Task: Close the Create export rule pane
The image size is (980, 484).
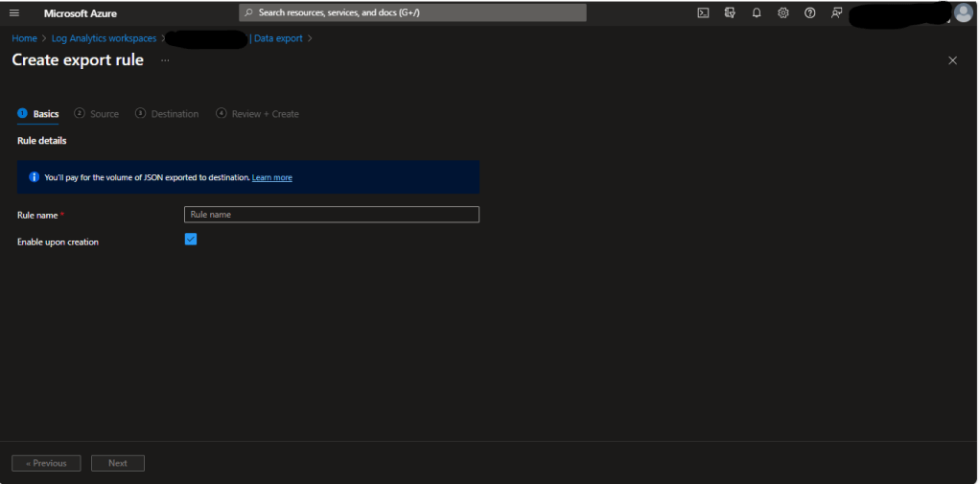Action: click(x=952, y=60)
